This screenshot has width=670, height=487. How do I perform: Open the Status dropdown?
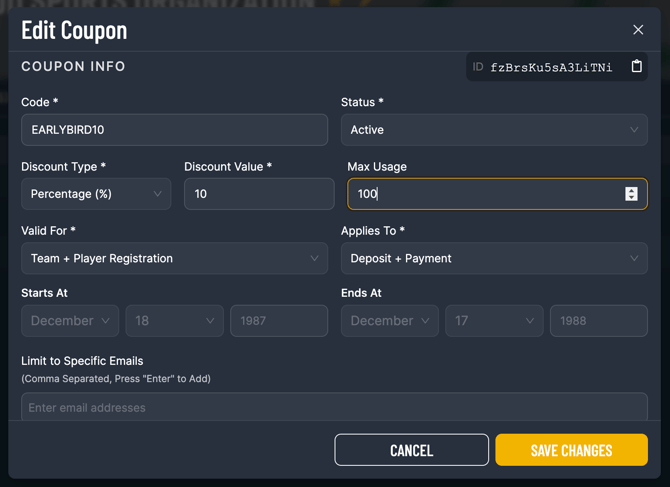click(494, 130)
